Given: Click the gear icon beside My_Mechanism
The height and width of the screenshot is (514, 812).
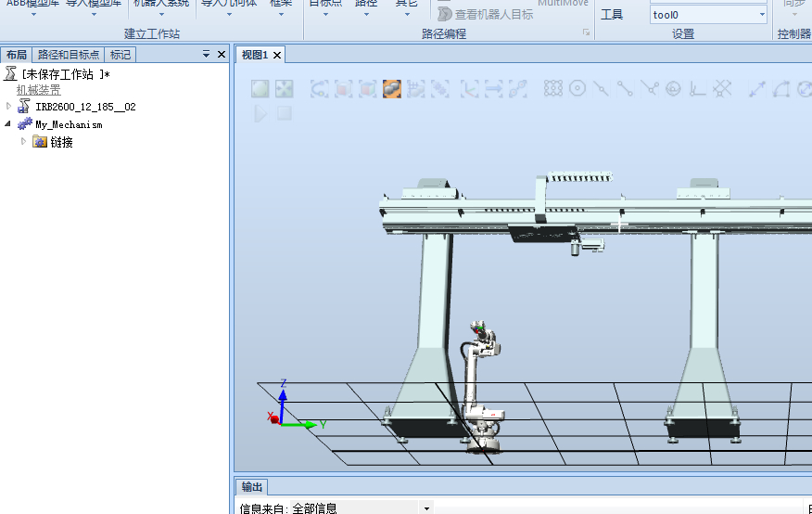Looking at the screenshot, I should [x=25, y=124].
